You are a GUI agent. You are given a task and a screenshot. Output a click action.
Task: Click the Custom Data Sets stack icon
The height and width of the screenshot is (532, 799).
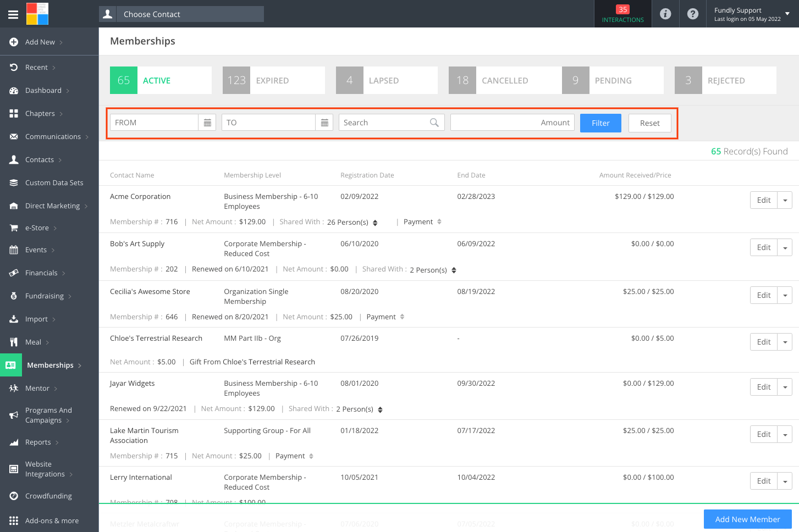pos(14,182)
